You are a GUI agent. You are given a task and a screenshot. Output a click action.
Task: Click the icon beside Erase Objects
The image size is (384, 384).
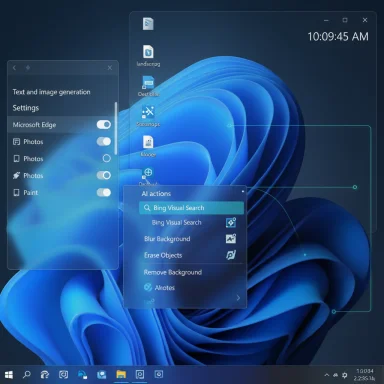(231, 255)
